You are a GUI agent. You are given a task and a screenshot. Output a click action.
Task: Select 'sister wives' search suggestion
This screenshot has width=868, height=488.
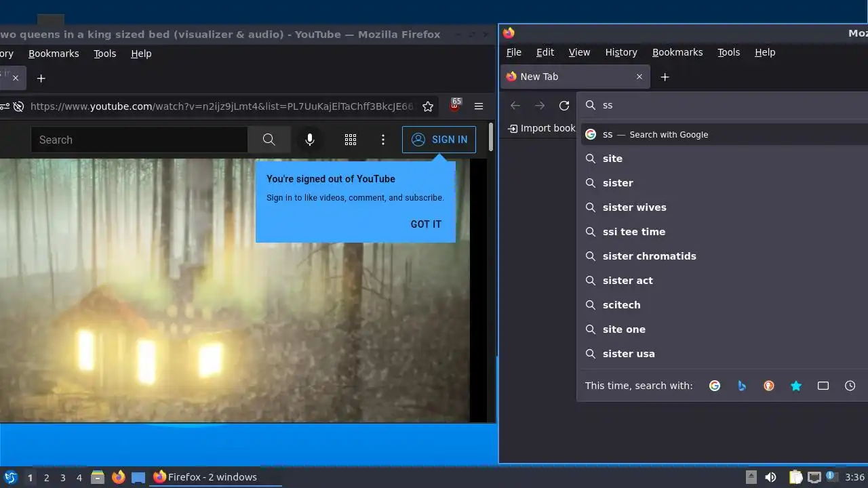(724, 207)
